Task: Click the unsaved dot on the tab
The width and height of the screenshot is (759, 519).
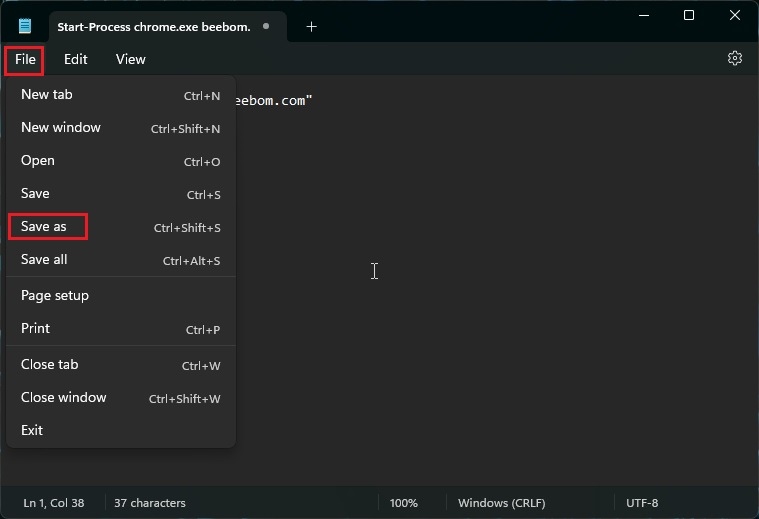Action: point(266,26)
